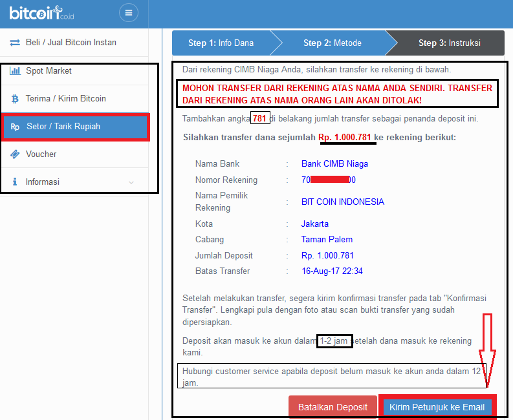Click the Jumlah Deposit label
This screenshot has height=420, width=513.
224,256
